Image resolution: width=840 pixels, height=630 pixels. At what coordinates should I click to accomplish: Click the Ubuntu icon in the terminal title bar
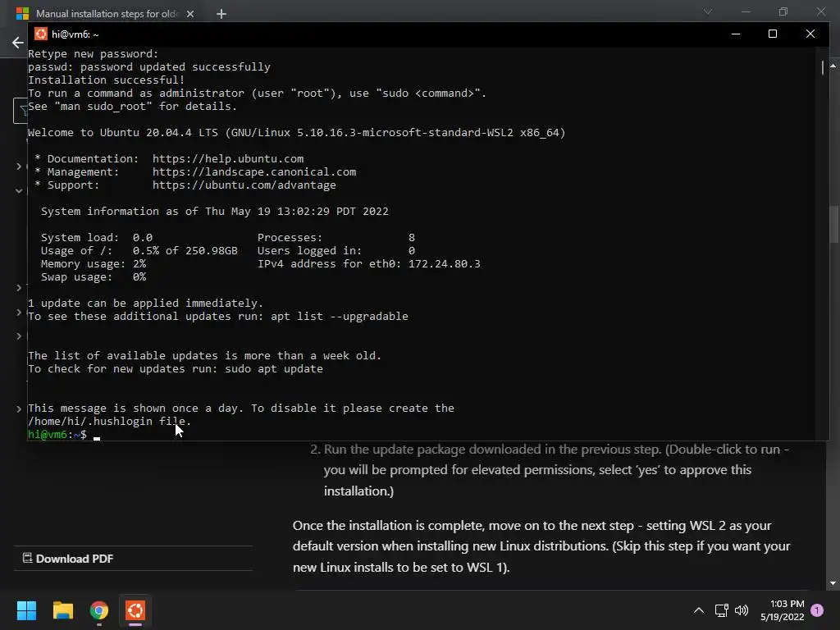point(41,34)
